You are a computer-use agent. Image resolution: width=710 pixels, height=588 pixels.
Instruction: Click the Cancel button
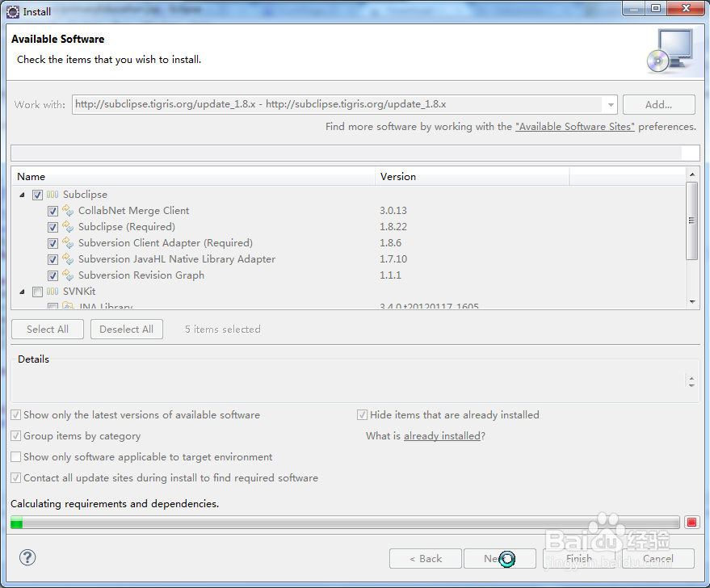[x=658, y=559]
